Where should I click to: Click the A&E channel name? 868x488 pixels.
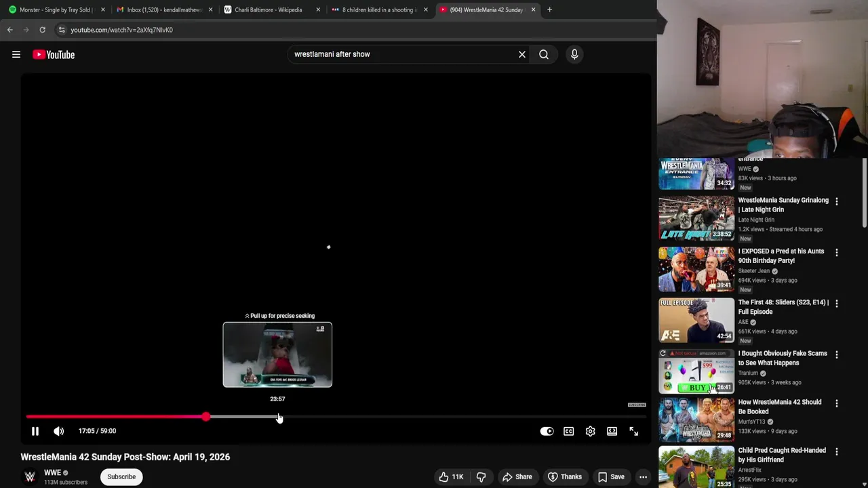click(x=743, y=322)
